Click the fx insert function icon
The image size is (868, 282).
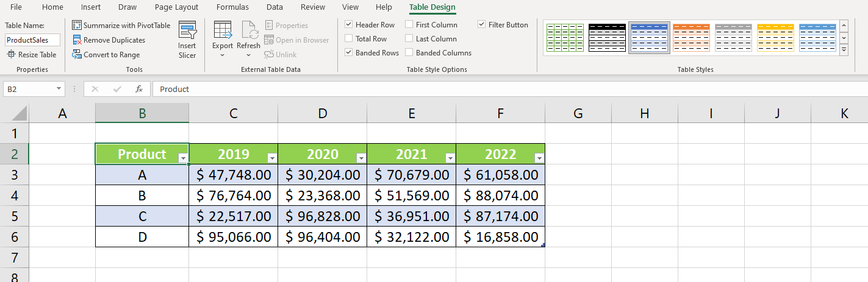point(139,89)
